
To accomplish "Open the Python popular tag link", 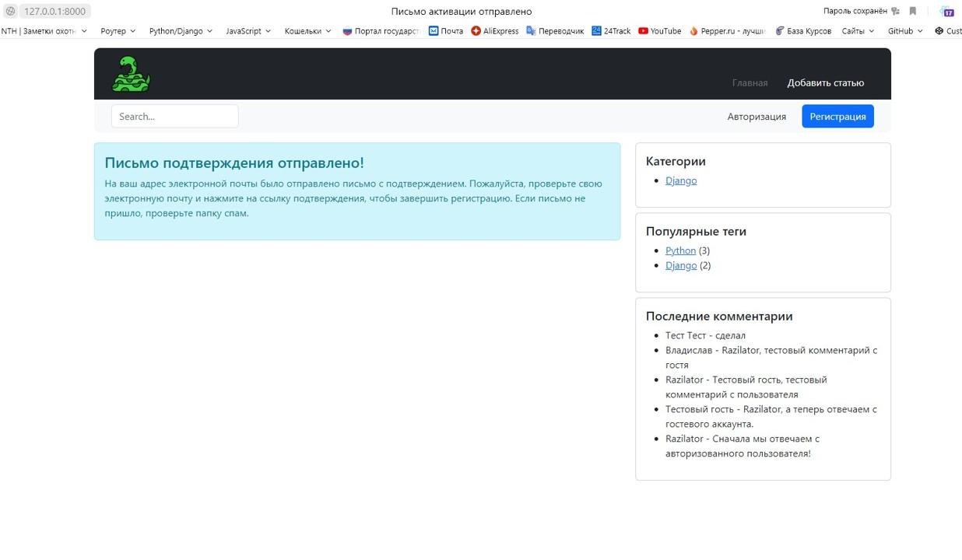I will pyautogui.click(x=680, y=250).
